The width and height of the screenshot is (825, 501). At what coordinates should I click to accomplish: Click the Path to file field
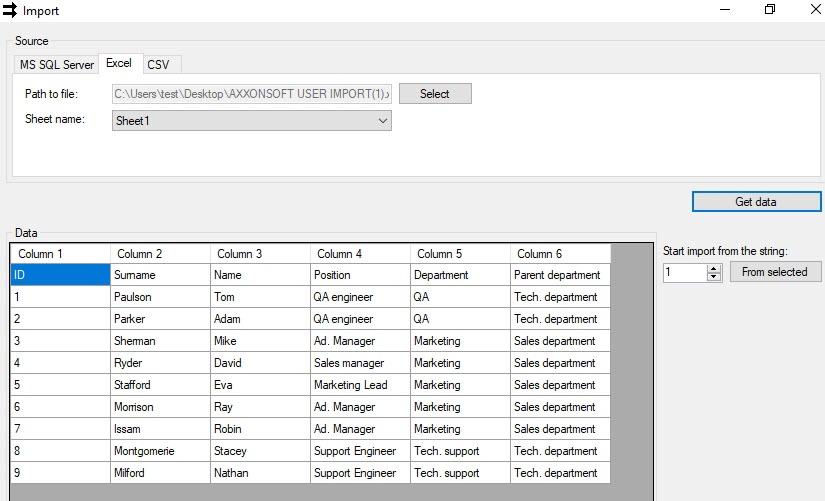252,94
